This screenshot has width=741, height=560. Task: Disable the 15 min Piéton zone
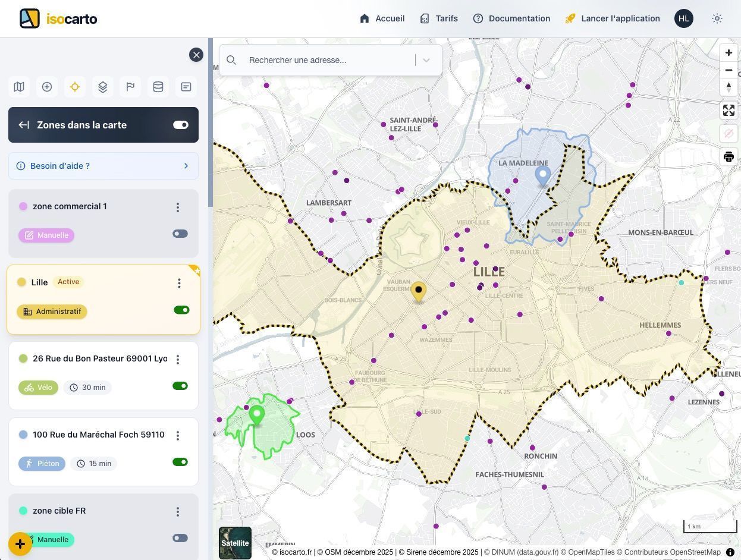click(180, 463)
